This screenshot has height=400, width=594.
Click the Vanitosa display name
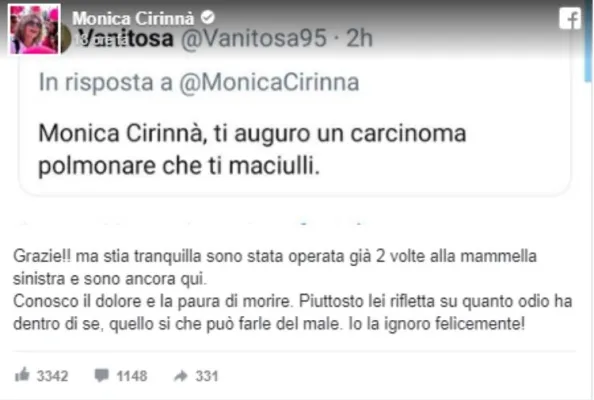coord(127,39)
